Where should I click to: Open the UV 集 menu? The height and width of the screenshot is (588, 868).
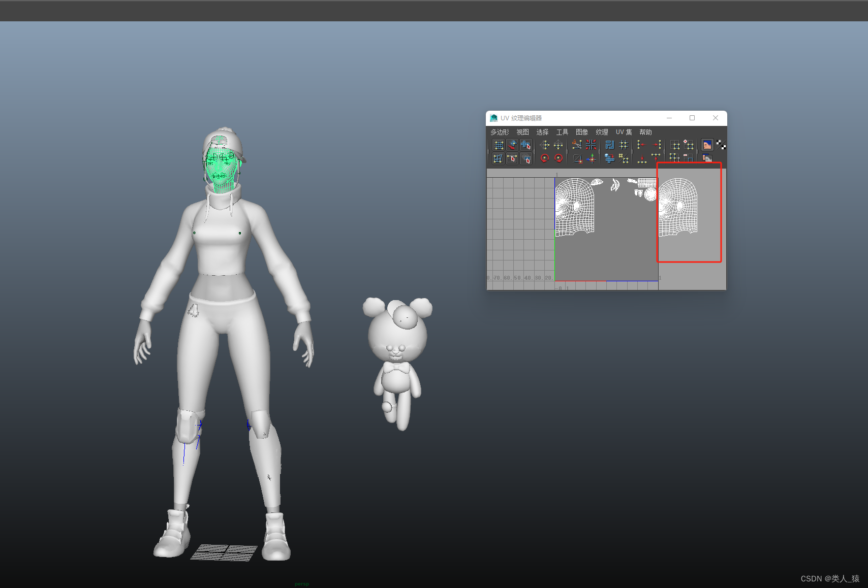(624, 132)
